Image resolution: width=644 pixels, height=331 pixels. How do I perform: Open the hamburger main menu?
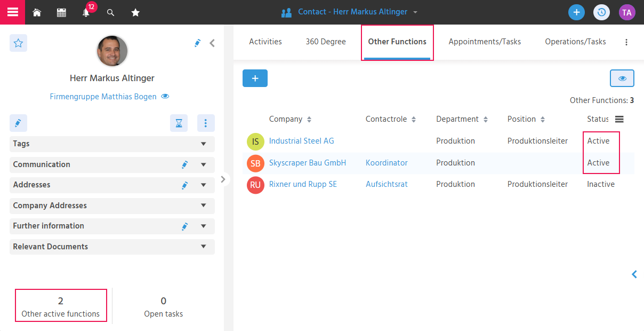click(x=12, y=12)
